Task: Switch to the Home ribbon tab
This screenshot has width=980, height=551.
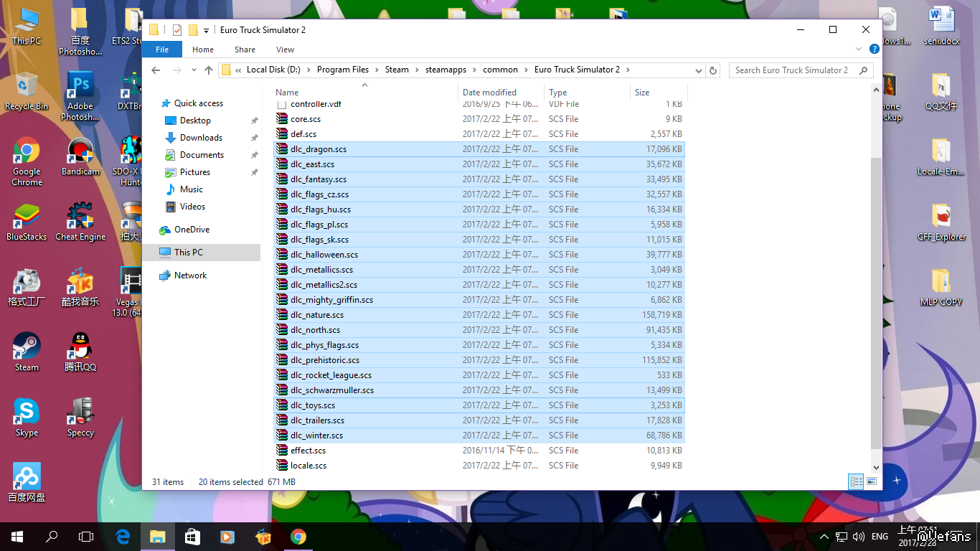Action: [203, 50]
